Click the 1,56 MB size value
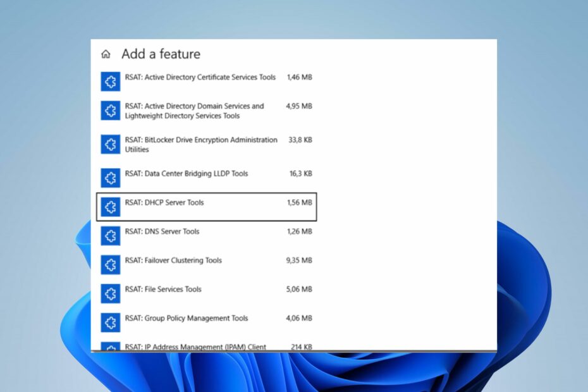This screenshot has height=392, width=588. [299, 202]
